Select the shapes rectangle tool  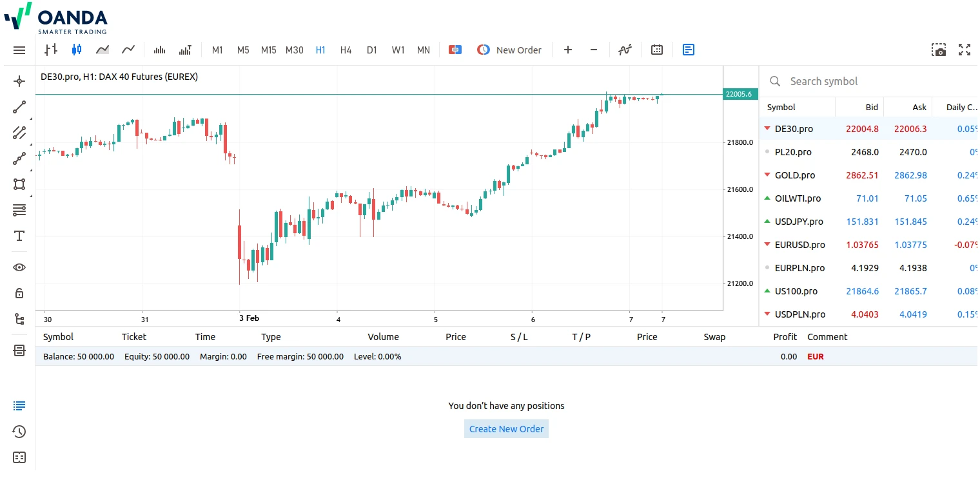(x=19, y=184)
